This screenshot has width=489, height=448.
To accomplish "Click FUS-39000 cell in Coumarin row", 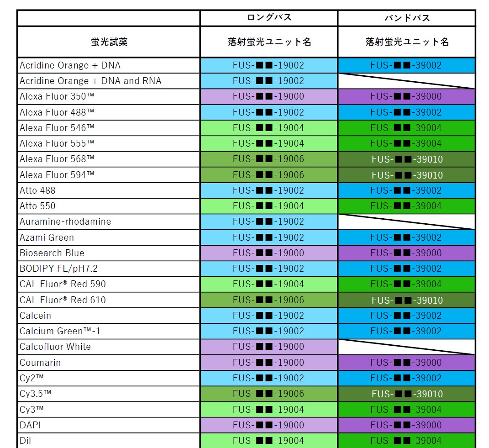I will (407, 363).
